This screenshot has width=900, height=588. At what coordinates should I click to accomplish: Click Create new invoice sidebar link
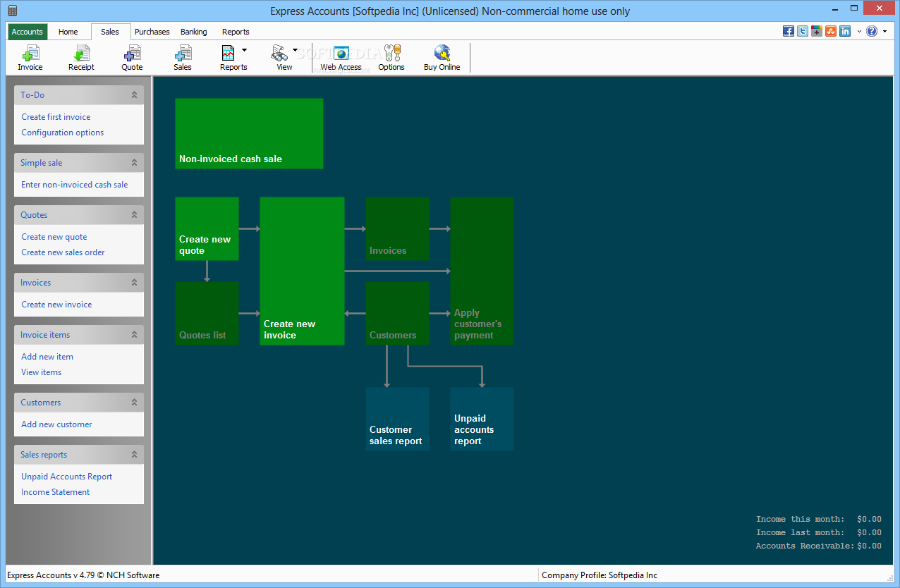click(56, 305)
